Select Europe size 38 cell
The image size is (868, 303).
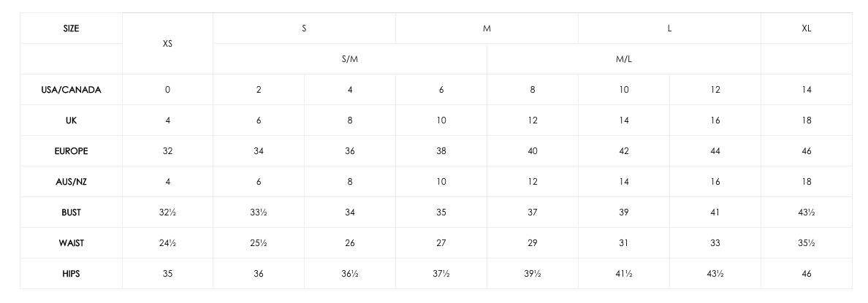[x=441, y=151]
